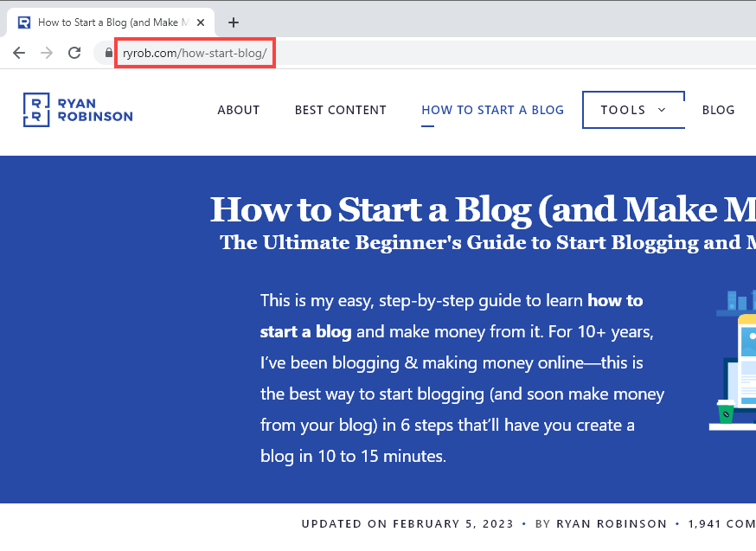
Task: Click the Ryan Robinson logo
Action: pos(77,110)
